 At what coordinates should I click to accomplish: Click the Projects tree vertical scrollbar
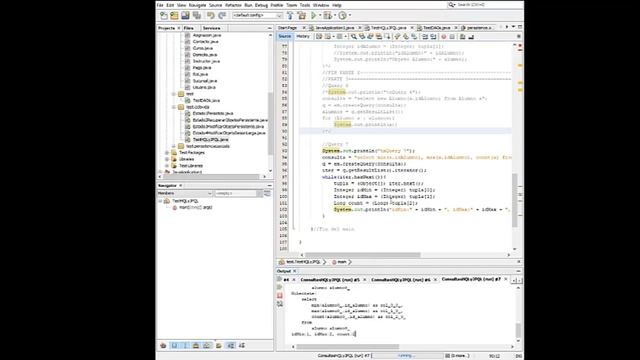pyautogui.click(x=270, y=123)
